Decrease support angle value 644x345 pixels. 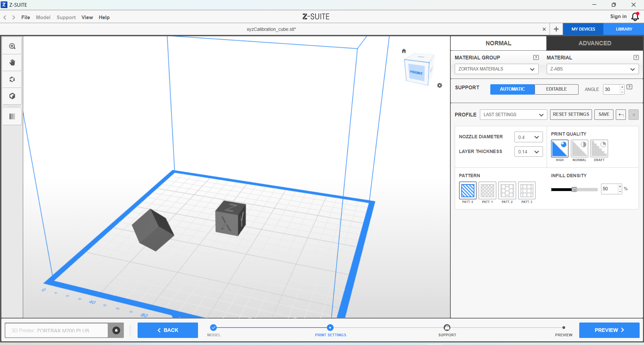coord(622,92)
